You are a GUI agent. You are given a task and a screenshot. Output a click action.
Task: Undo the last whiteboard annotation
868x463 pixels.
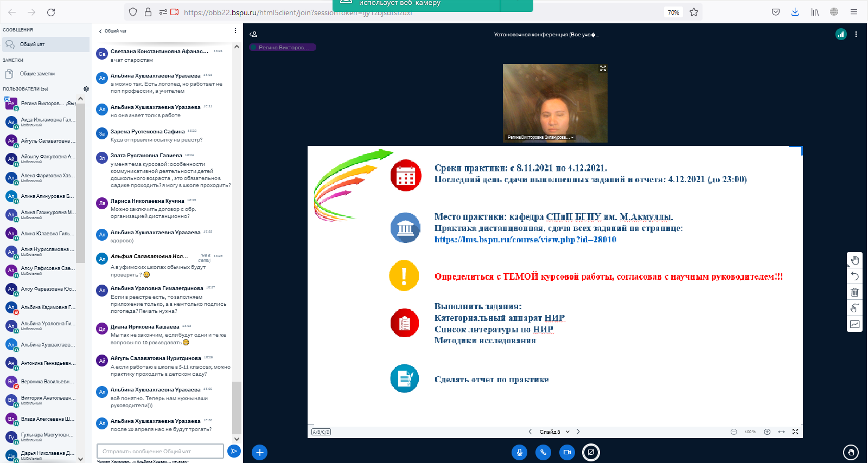pyautogui.click(x=854, y=276)
